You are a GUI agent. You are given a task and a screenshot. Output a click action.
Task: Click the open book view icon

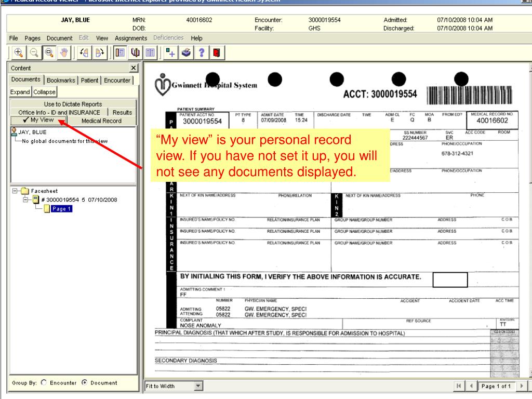(135, 52)
